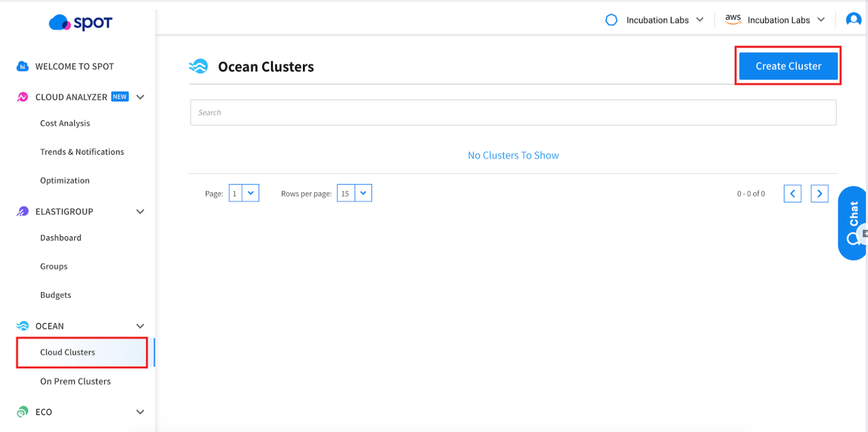
Task: Click the Cloud Analyzer icon
Action: [x=22, y=97]
